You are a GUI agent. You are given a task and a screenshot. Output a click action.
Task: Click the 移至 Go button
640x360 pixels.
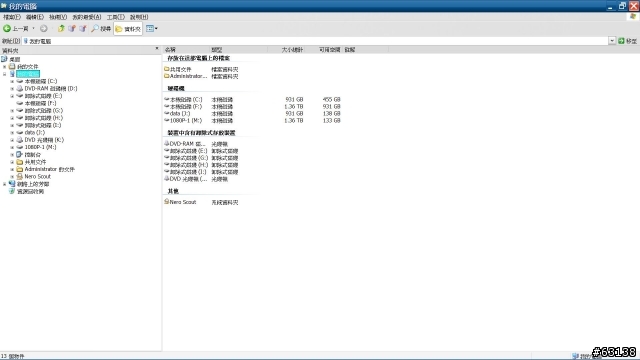pyautogui.click(x=627, y=41)
